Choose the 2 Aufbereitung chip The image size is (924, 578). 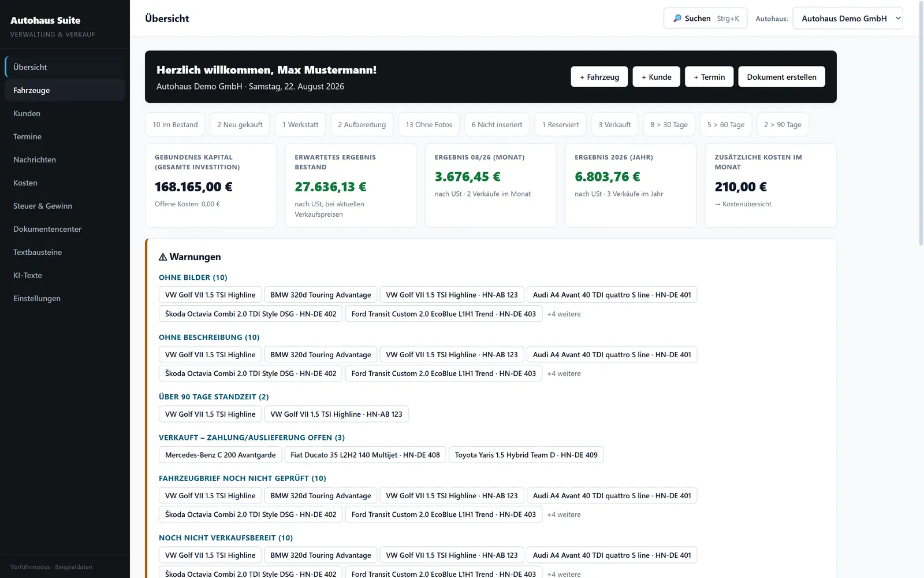click(x=362, y=124)
